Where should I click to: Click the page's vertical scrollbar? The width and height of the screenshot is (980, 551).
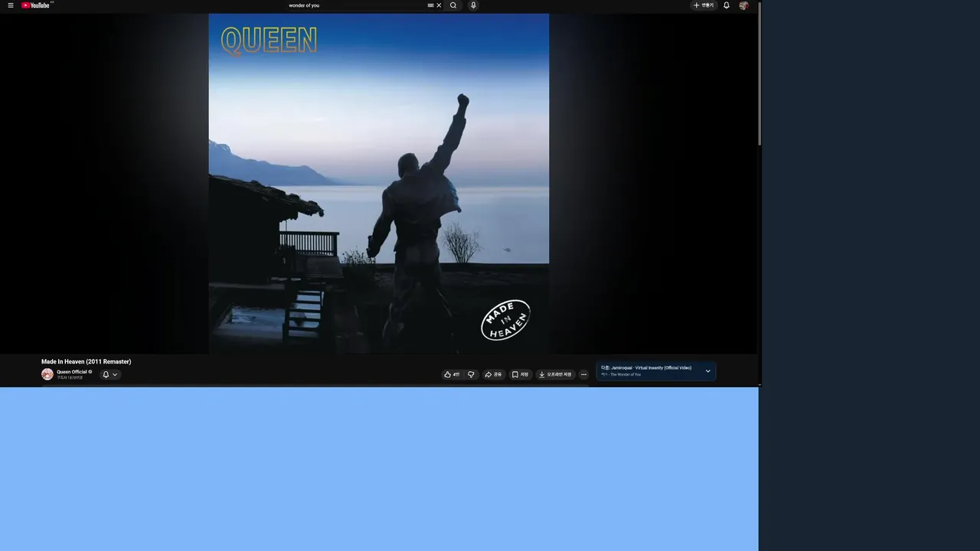[759, 74]
